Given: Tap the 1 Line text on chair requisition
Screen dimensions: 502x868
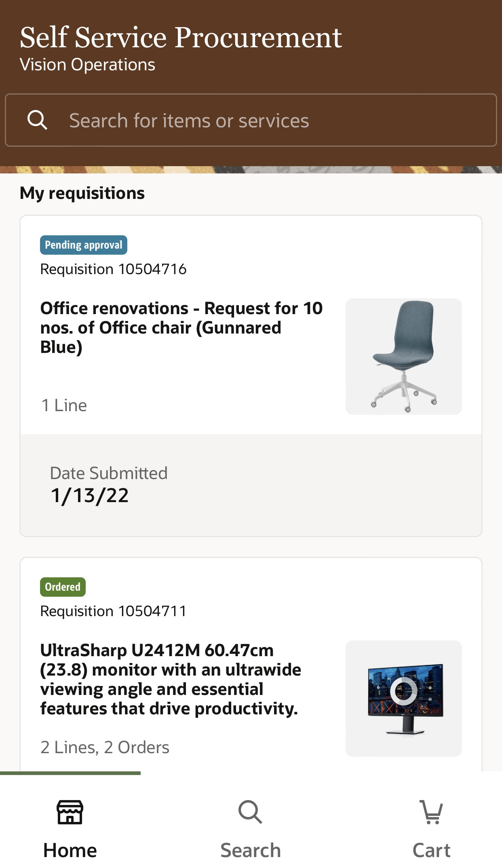Looking at the screenshot, I should 64,405.
